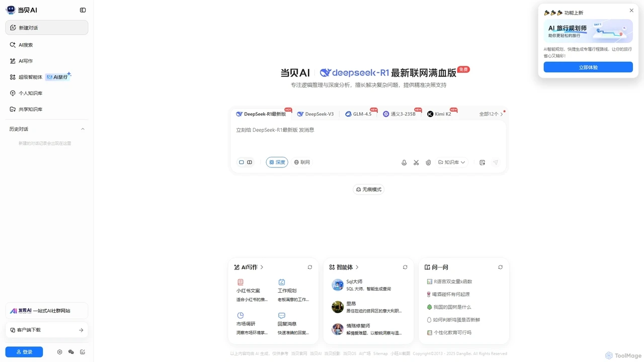The height and width of the screenshot is (362, 644).
Task: Select the DeepSeek-R1最新版 model tab
Action: (x=262, y=114)
